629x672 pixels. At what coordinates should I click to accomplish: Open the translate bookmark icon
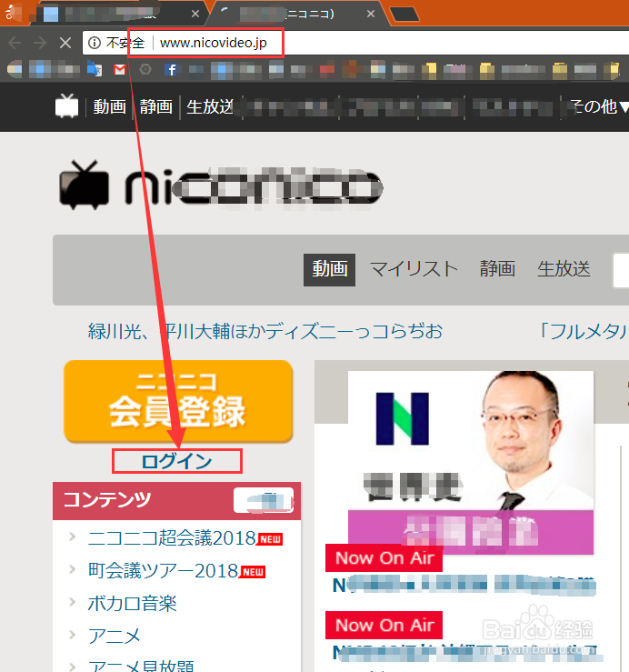pyautogui.click(x=95, y=68)
